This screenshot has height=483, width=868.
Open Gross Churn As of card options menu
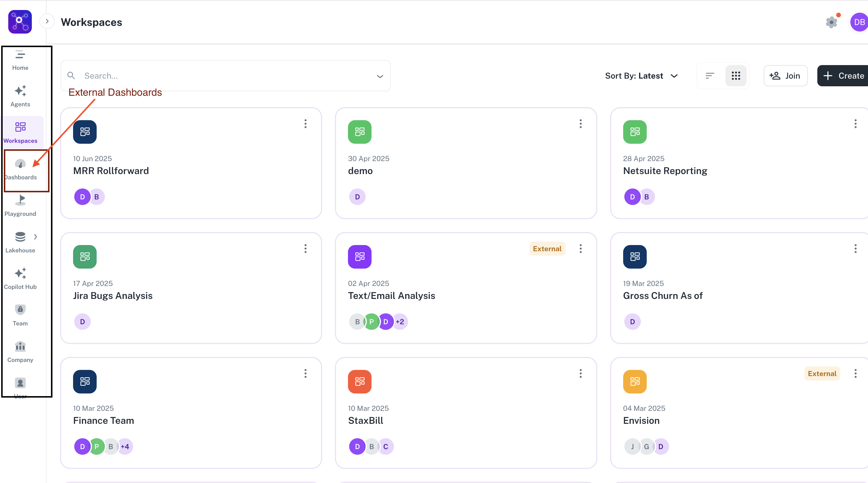click(x=856, y=249)
